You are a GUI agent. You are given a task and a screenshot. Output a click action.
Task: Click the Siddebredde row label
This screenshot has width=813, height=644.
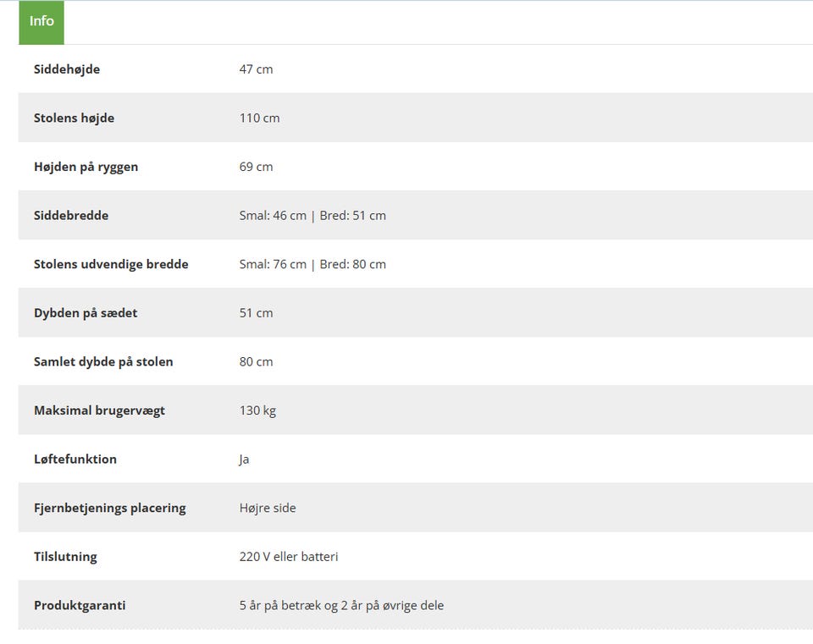coord(71,216)
